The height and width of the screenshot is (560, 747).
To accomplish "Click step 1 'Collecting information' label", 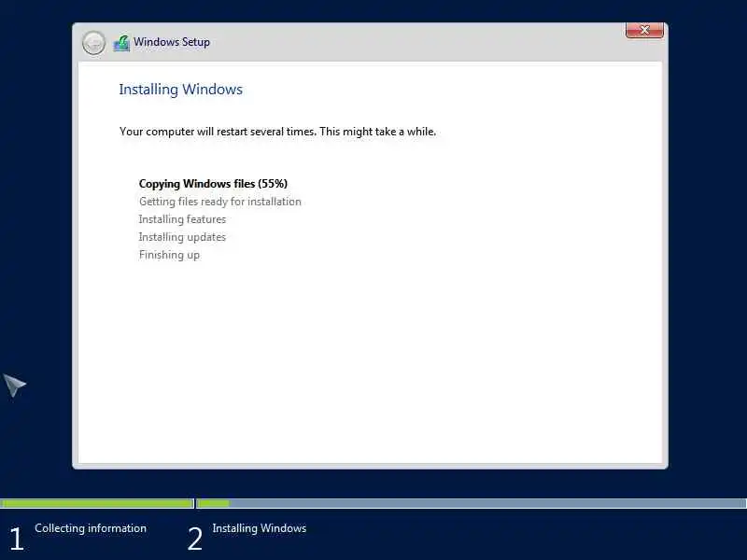I will (91, 528).
